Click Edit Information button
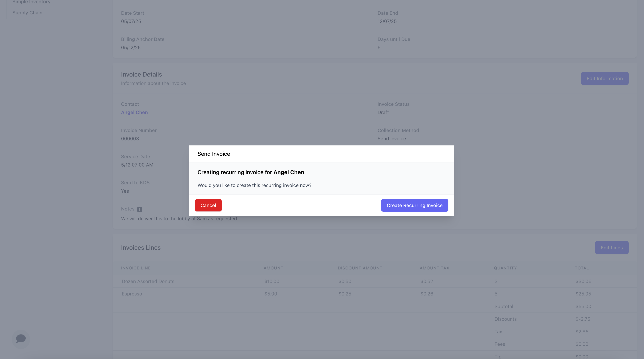 604,78
